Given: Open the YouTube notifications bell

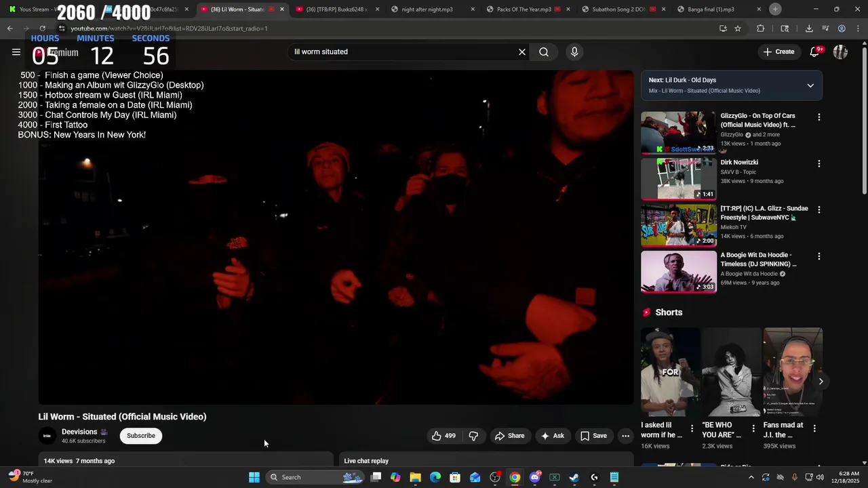Looking at the screenshot, I should (815, 52).
